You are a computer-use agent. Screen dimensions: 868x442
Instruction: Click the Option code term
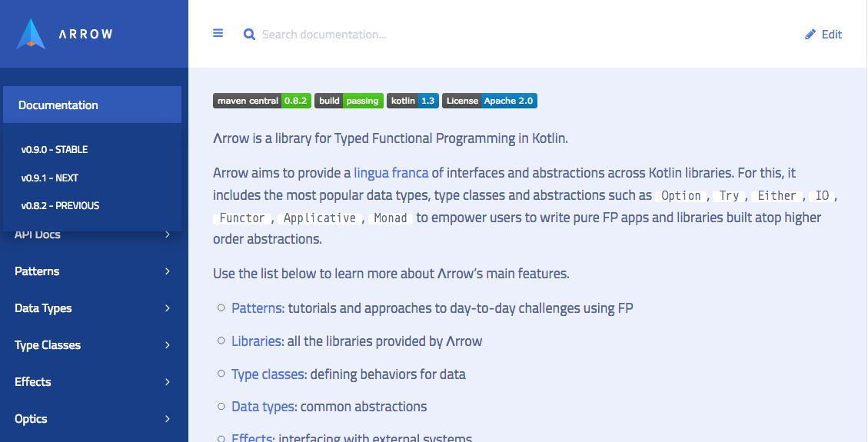pos(681,196)
